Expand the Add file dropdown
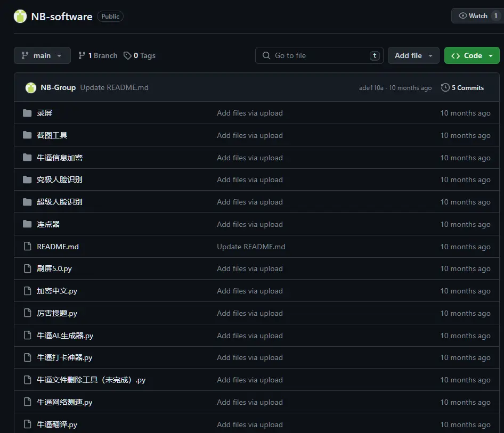Screen dimensions: 504x433 click(x=413, y=55)
